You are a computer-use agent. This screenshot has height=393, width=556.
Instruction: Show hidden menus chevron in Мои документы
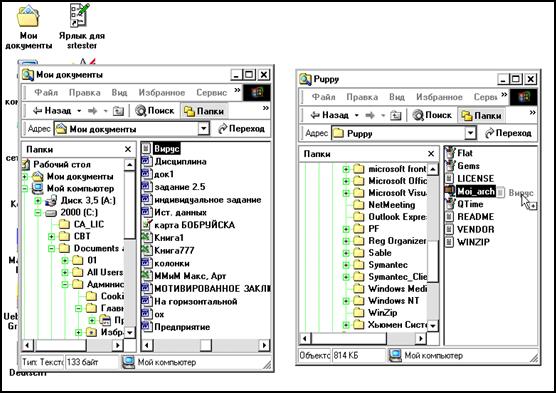[237, 90]
